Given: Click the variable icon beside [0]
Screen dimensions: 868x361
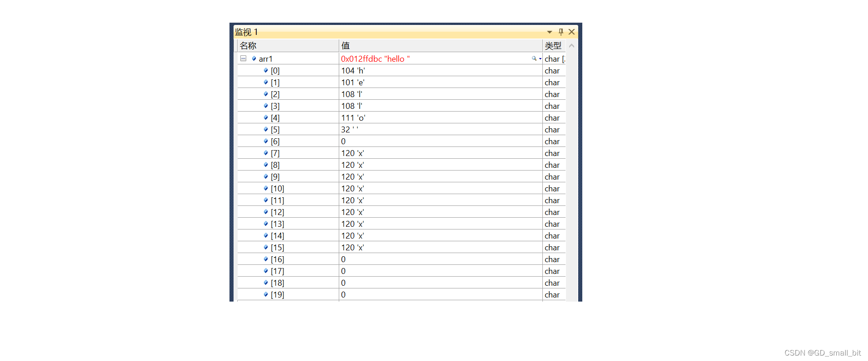Looking at the screenshot, I should [x=266, y=70].
